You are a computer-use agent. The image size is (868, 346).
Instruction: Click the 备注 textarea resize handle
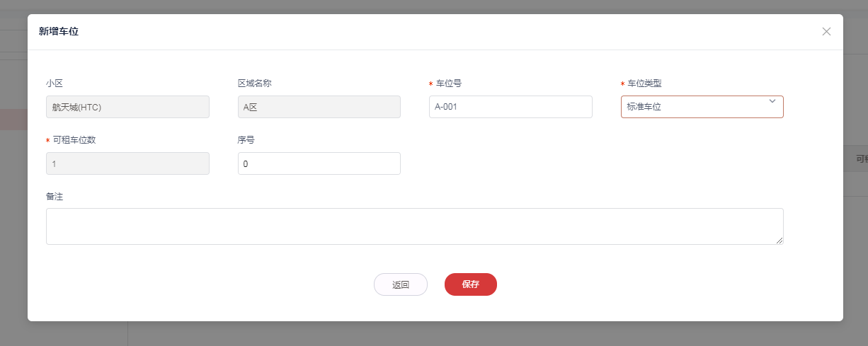(x=780, y=241)
